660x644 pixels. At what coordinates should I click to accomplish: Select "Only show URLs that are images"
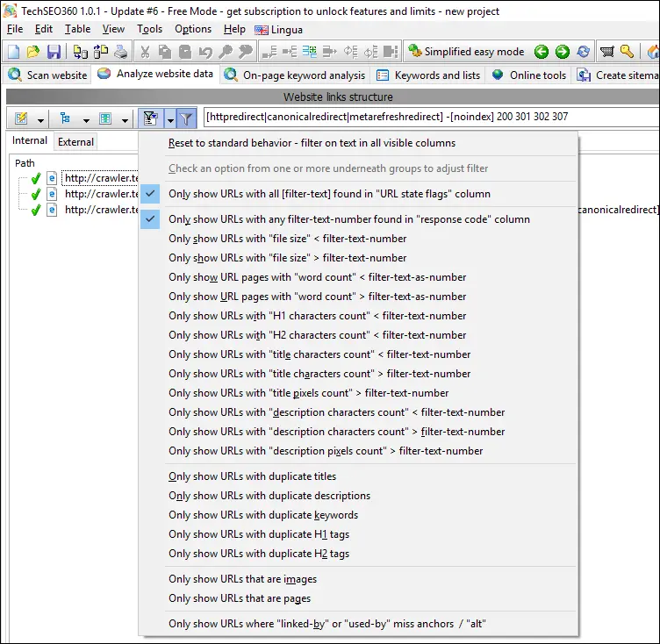coord(242,579)
